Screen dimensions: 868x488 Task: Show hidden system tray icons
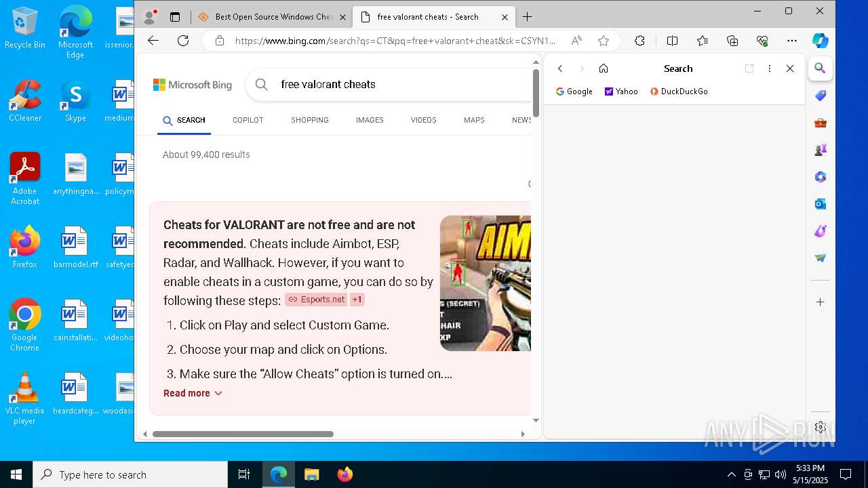(x=731, y=474)
